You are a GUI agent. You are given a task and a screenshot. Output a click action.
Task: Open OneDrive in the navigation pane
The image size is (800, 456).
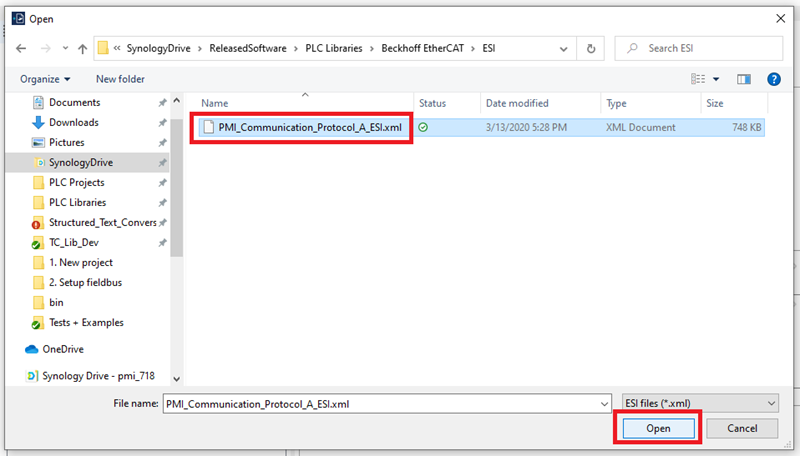(x=62, y=349)
